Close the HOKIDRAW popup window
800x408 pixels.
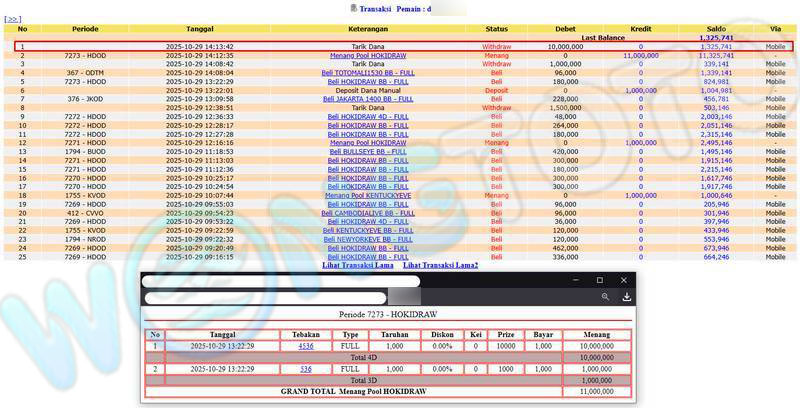pyautogui.click(x=624, y=280)
